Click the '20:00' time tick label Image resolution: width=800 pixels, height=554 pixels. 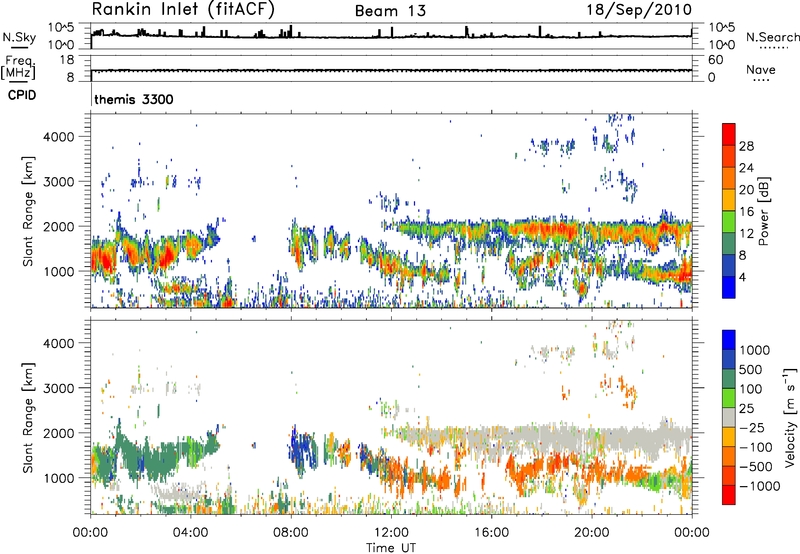(x=591, y=533)
